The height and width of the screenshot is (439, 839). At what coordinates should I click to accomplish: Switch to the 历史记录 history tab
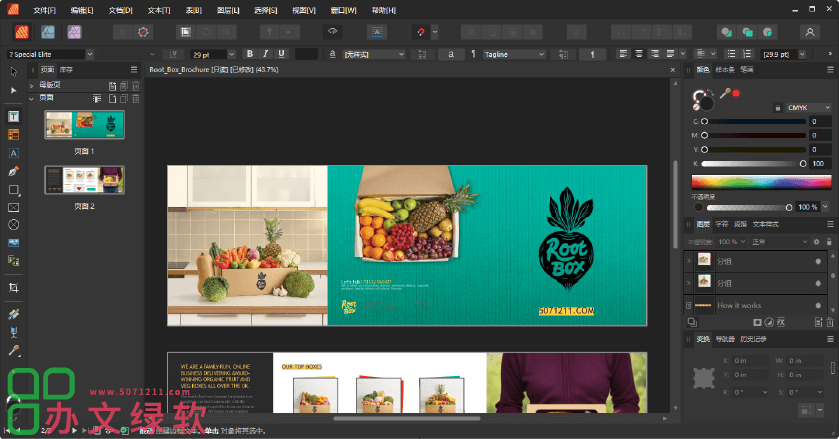pos(753,339)
